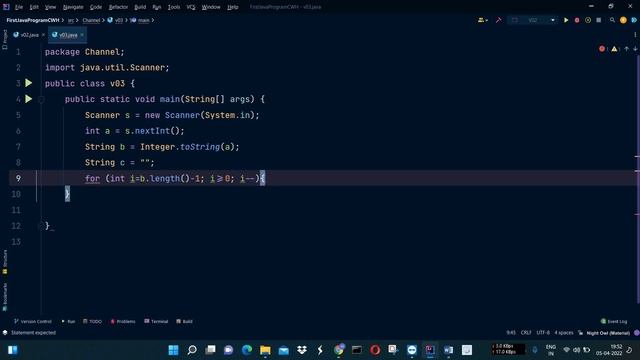
Task: Open Event Log panel
Action: (613, 321)
